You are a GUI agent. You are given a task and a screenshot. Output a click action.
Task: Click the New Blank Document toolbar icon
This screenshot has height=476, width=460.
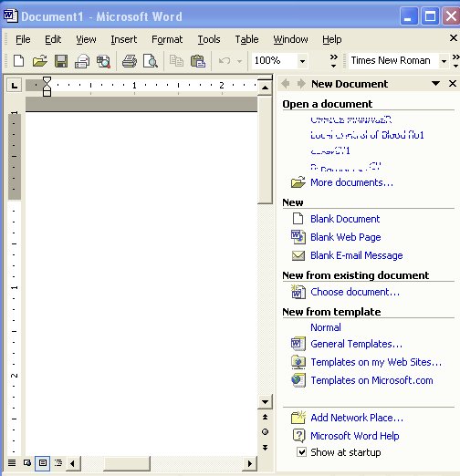click(19, 61)
